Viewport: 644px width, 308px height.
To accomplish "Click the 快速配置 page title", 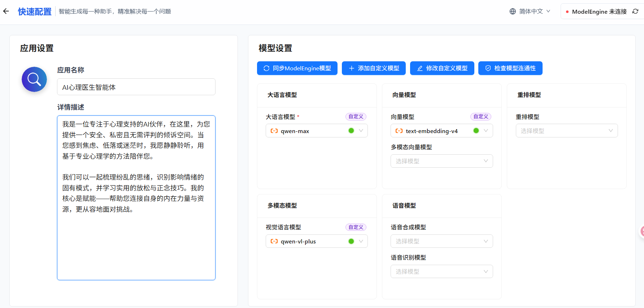I will (35, 12).
